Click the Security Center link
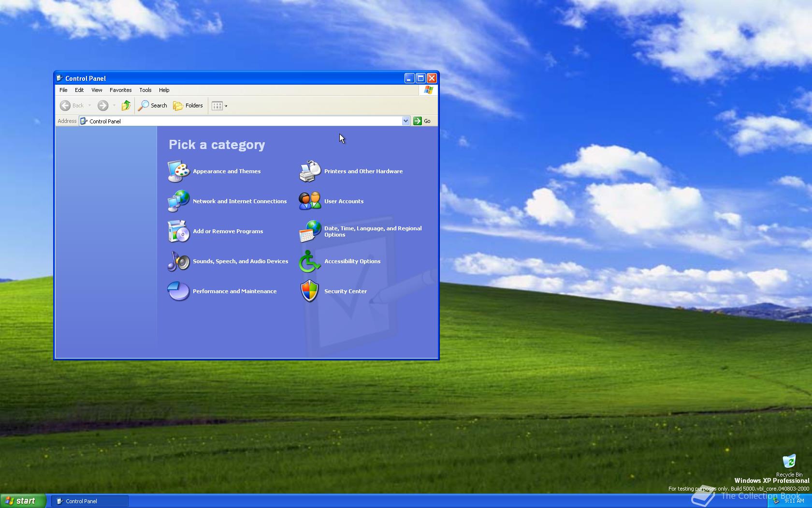 346,291
